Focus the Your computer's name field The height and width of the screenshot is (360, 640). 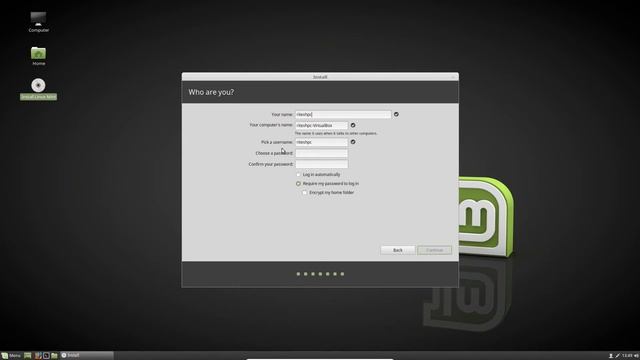322,125
